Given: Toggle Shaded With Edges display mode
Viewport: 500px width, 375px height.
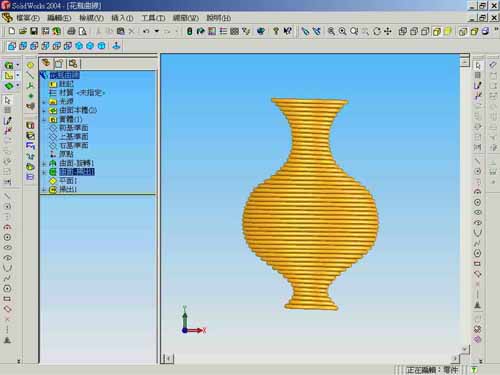Looking at the screenshot, I should (x=437, y=31).
